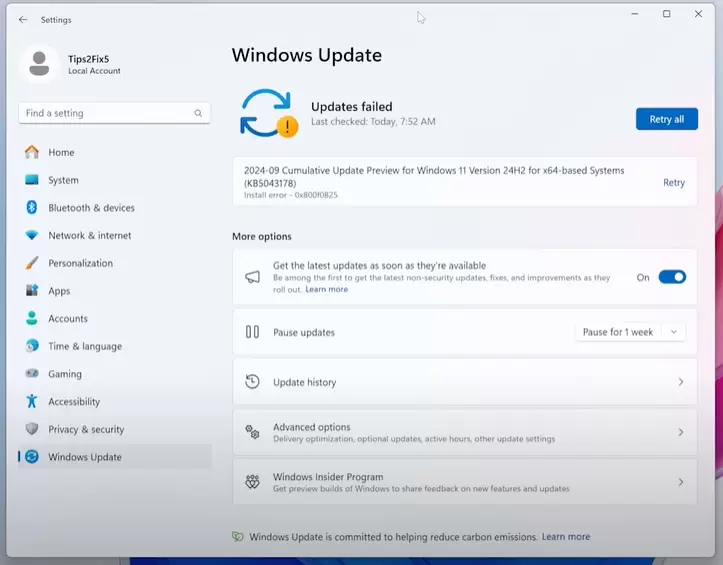
Task: Click the Tips2Fix5 profile avatar
Action: 40,64
